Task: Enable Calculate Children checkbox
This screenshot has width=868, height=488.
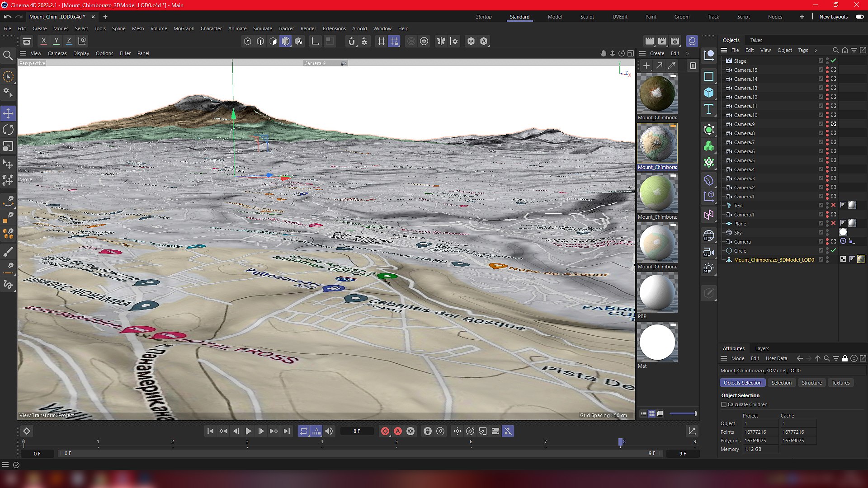Action: (x=724, y=404)
